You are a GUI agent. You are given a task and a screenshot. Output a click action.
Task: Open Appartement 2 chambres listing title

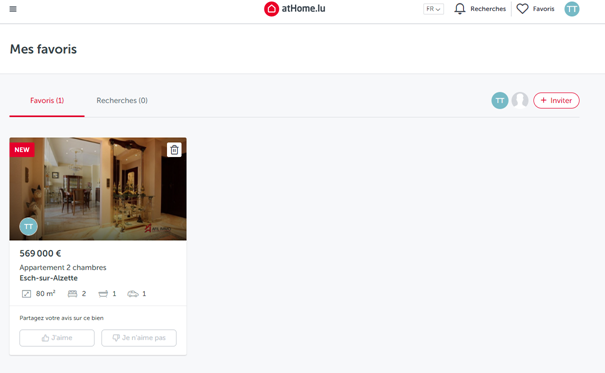(x=63, y=267)
